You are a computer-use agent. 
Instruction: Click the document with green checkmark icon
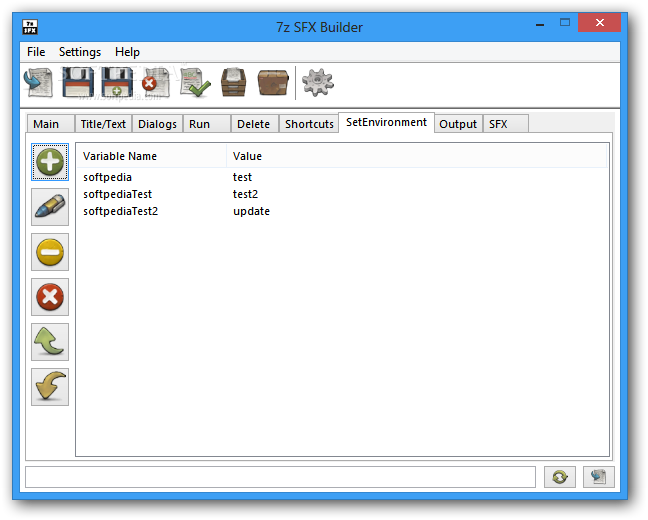195,83
